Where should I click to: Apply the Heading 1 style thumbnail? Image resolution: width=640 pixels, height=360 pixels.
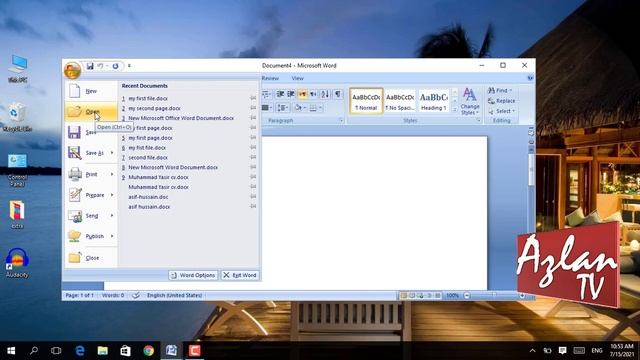433,101
